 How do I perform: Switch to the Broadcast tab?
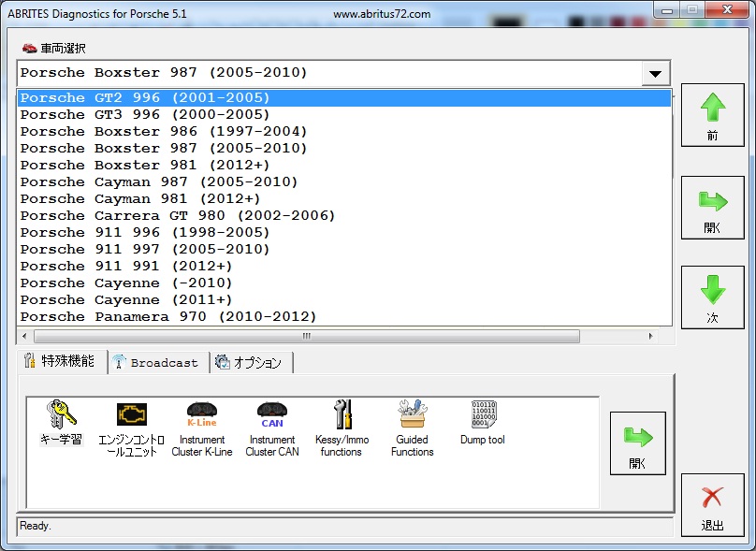point(158,363)
